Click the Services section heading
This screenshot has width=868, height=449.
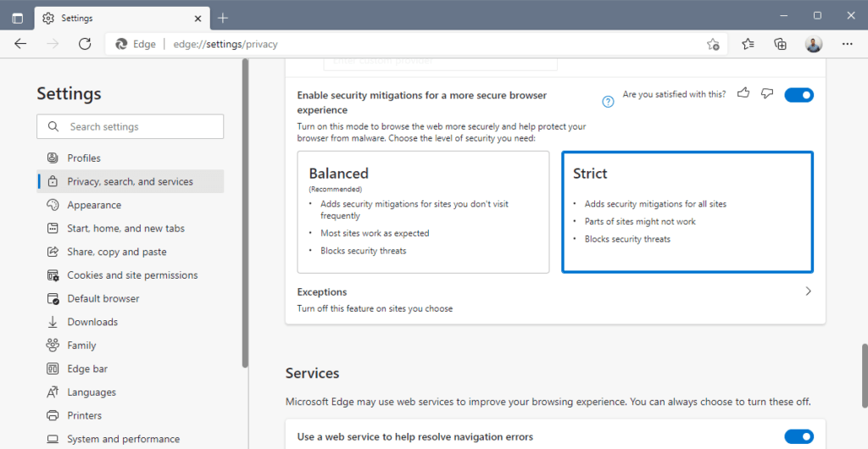312,374
